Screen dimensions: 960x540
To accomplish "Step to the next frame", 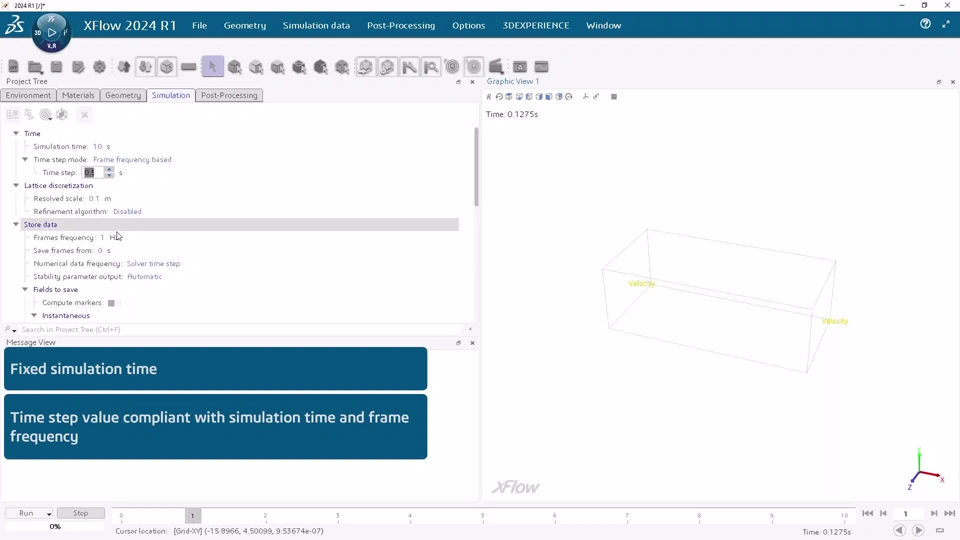I will (x=934, y=513).
